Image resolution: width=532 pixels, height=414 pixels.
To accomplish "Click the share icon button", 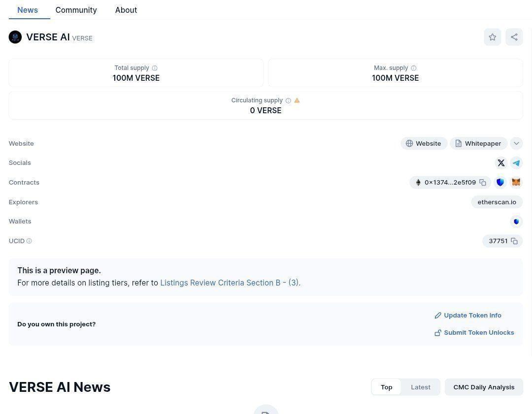I will [x=514, y=37].
